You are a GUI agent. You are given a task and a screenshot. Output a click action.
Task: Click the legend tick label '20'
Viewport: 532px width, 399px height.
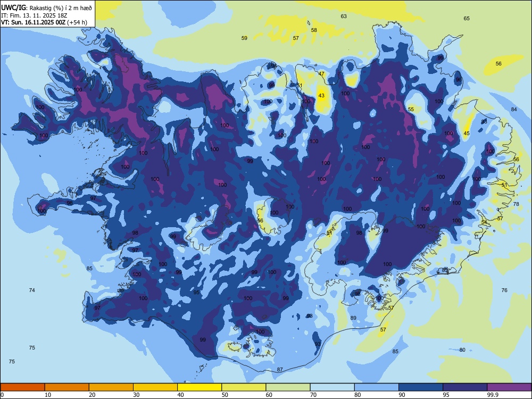(x=92, y=395)
